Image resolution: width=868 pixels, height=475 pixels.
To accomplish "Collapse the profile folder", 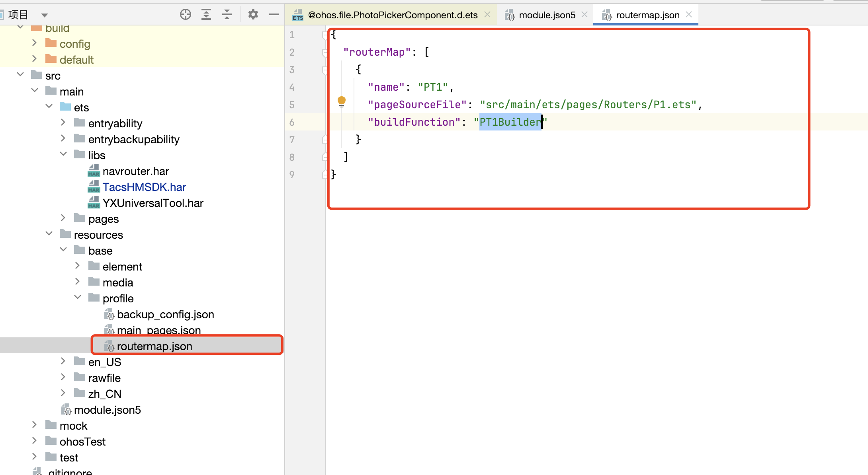I will [x=78, y=297].
